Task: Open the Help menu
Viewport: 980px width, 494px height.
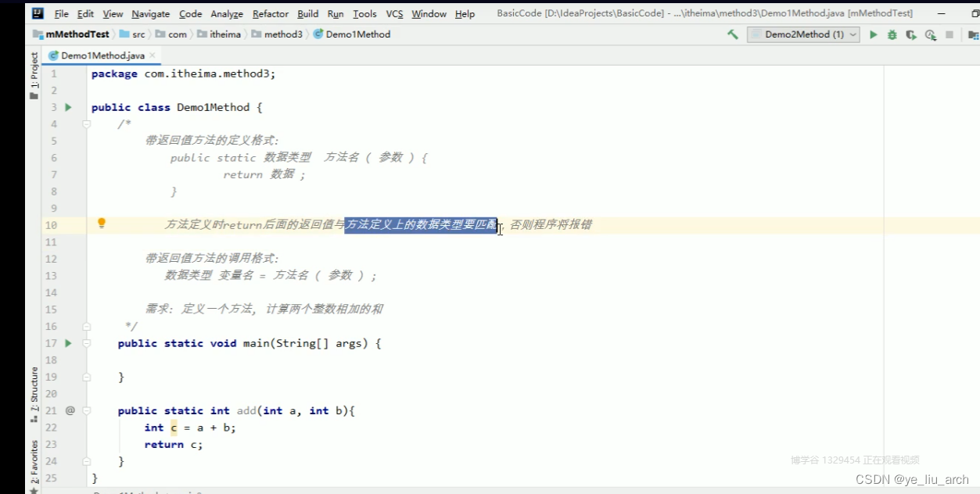Action: pos(465,14)
